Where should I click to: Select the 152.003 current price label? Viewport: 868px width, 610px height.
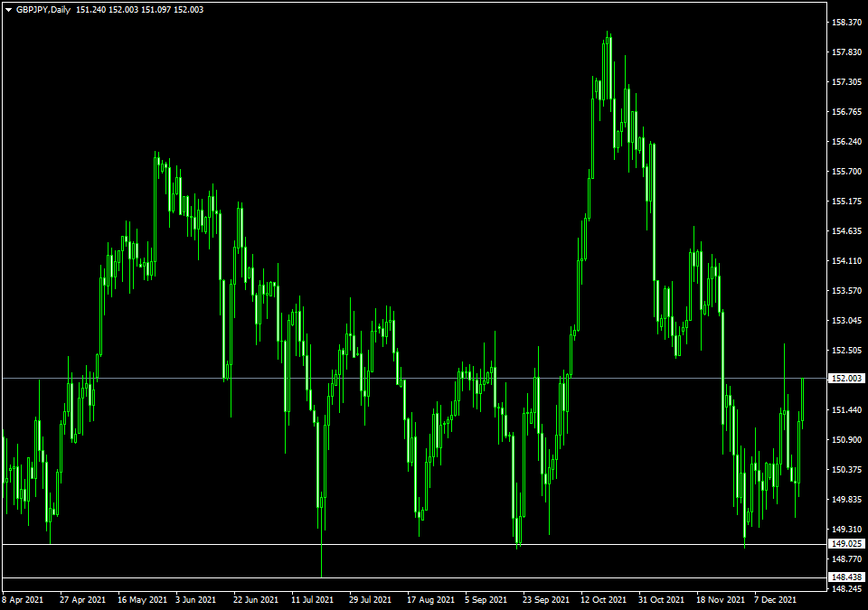846,378
